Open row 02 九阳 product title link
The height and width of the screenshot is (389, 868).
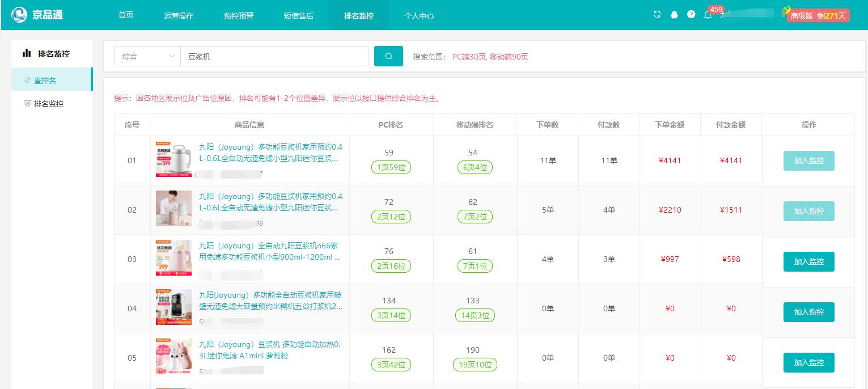tap(270, 202)
